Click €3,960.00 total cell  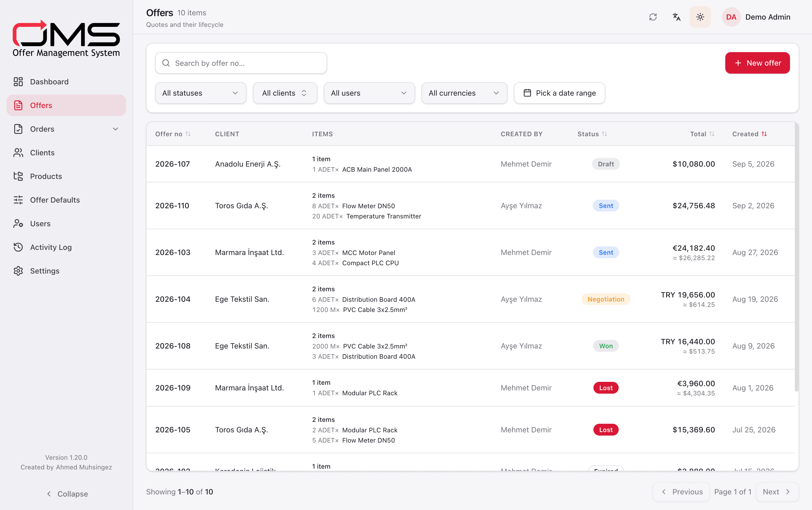click(x=696, y=383)
